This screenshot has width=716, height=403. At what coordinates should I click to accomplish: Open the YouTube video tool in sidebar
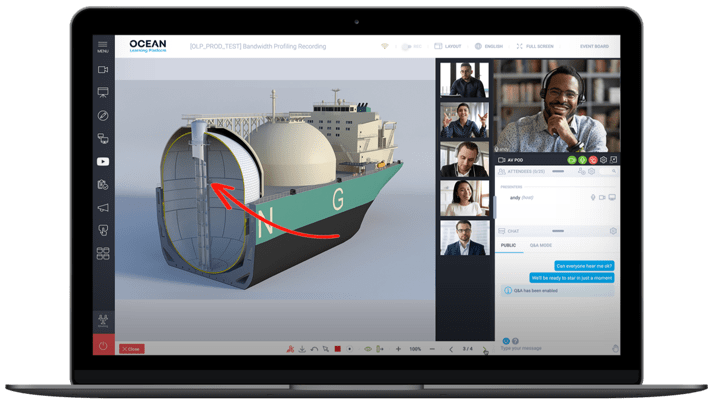tap(103, 162)
